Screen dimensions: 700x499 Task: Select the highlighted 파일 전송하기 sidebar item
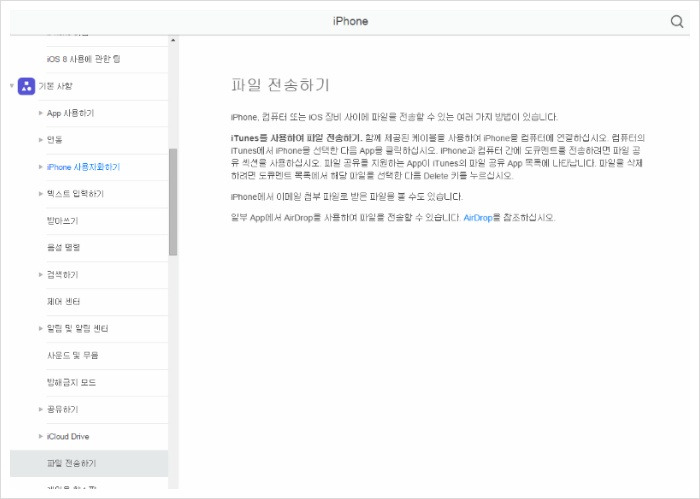pyautogui.click(x=89, y=463)
